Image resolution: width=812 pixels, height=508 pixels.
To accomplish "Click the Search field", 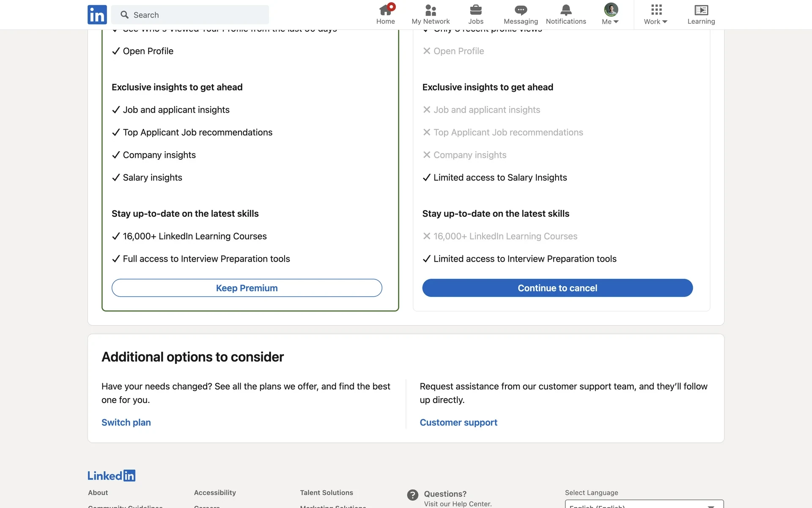I will coord(190,15).
